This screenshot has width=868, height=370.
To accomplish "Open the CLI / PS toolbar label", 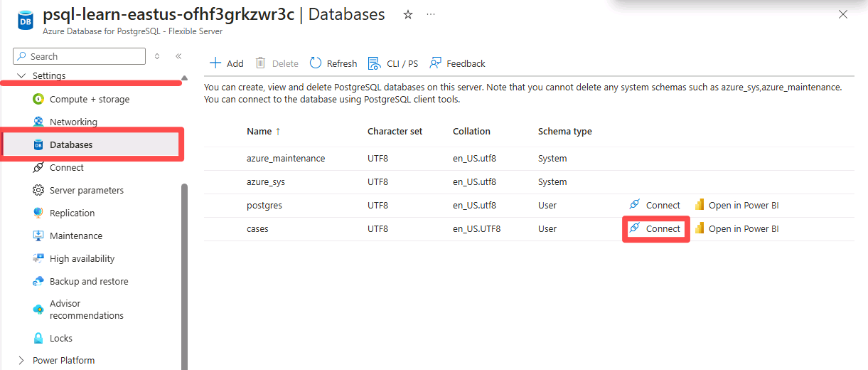I will point(402,63).
